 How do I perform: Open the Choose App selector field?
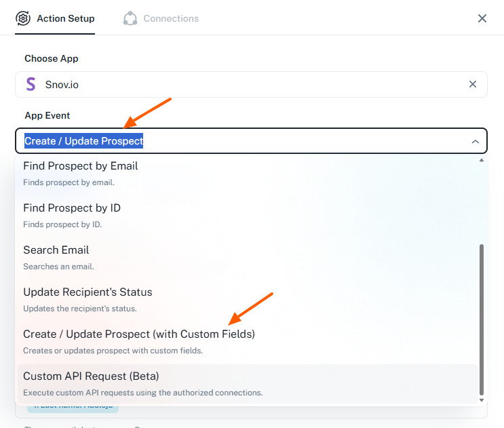pyautogui.click(x=251, y=85)
